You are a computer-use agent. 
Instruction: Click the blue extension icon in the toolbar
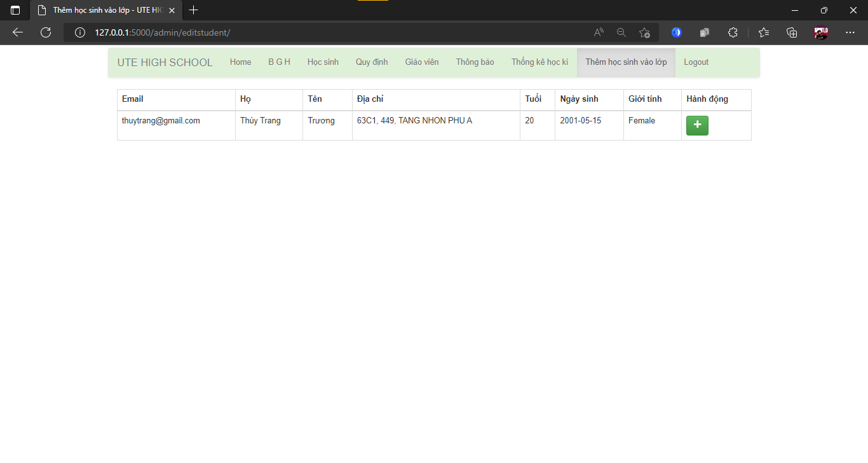click(676, 32)
